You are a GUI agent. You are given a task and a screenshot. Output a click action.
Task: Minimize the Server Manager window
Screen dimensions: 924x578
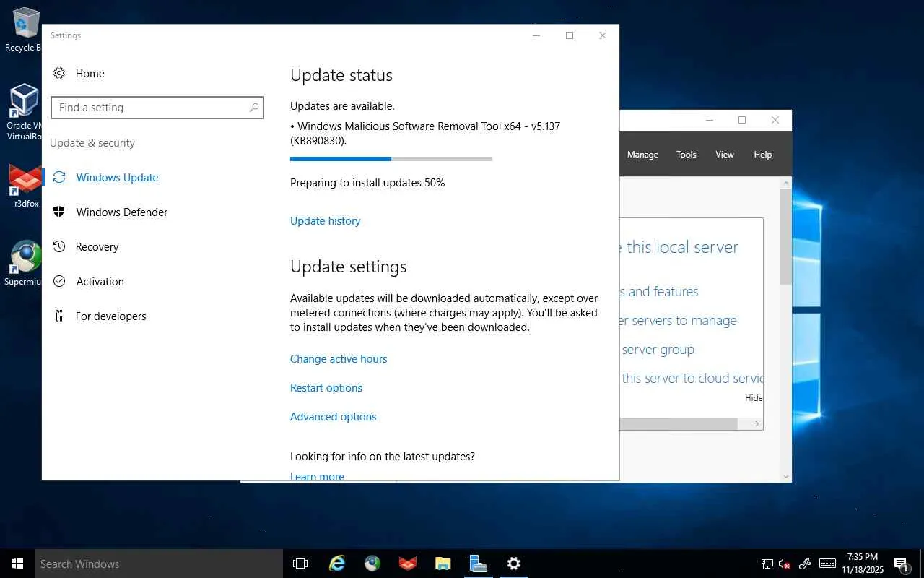point(710,120)
